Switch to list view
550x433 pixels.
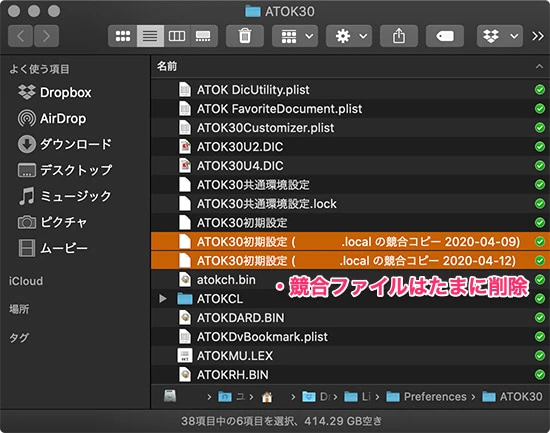coord(150,36)
